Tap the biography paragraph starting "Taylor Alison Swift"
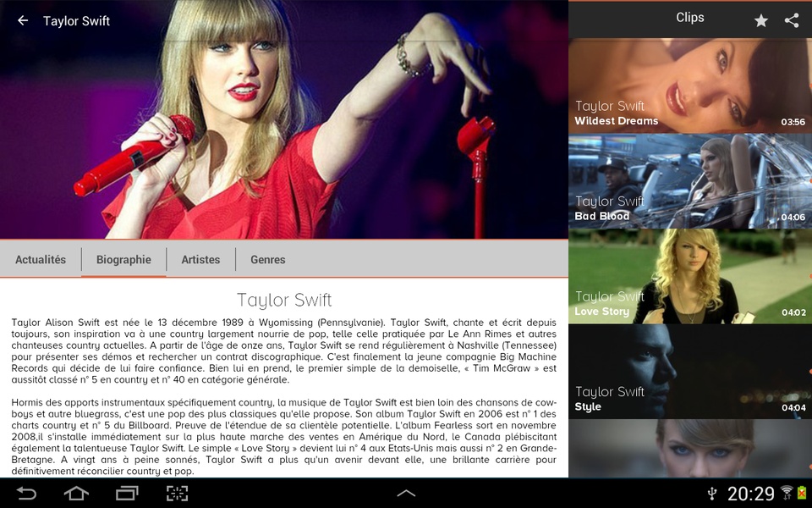 284,351
